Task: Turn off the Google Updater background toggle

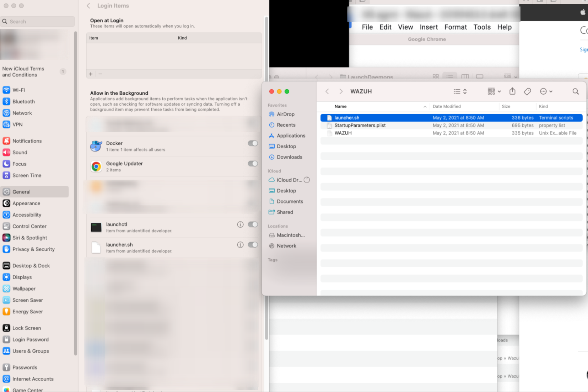Action: coord(253,163)
